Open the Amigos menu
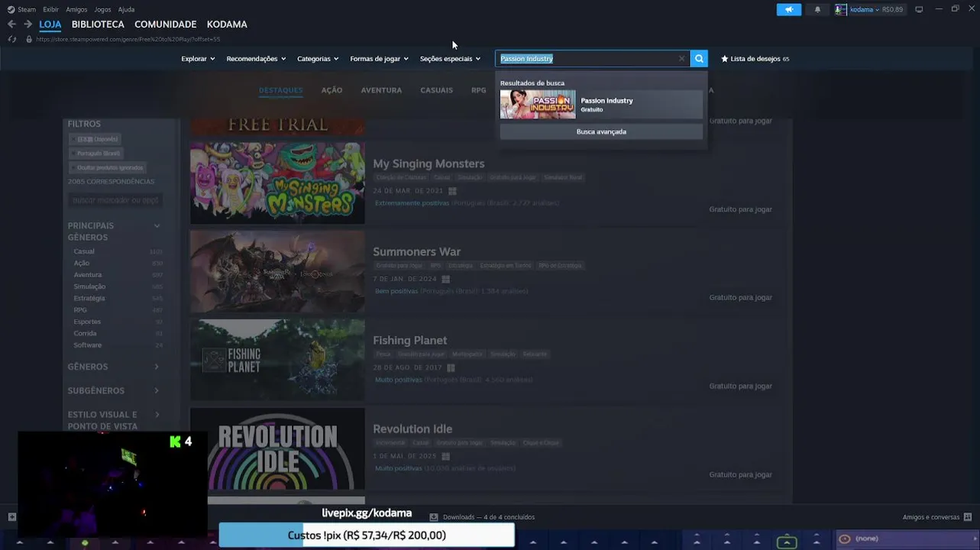980x550 pixels. 76,9
